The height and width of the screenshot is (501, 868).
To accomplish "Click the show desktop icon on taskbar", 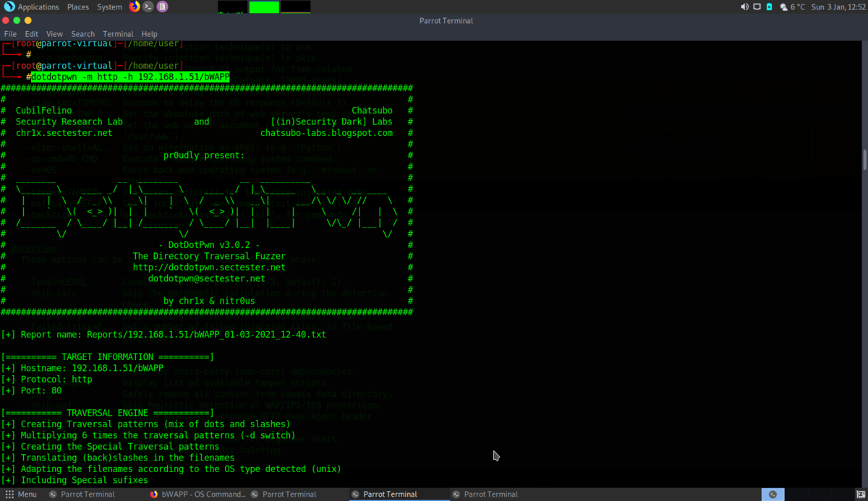I will [861, 494].
